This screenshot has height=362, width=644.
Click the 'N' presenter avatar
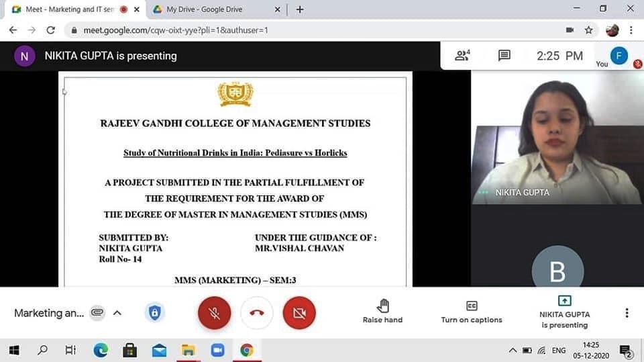24,56
